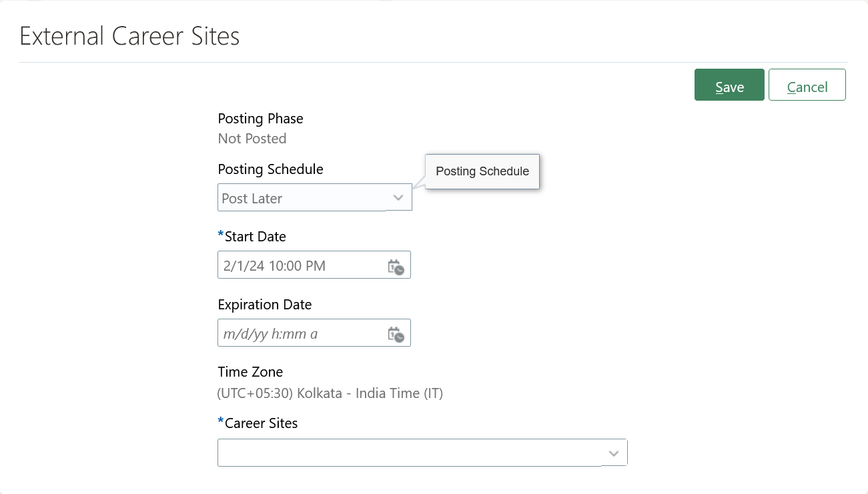
Task: Click the required Career Sites label
Action: (258, 423)
